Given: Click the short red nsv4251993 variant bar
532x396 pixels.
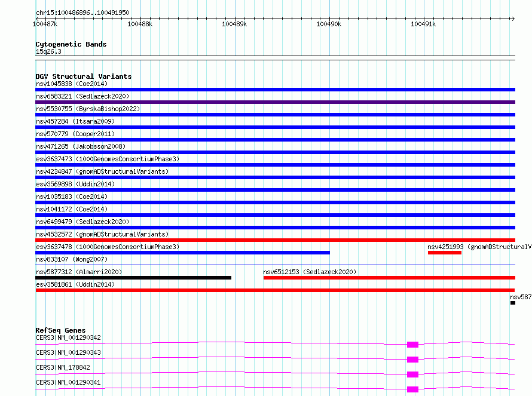Looking at the screenshot, I should click(x=444, y=253).
